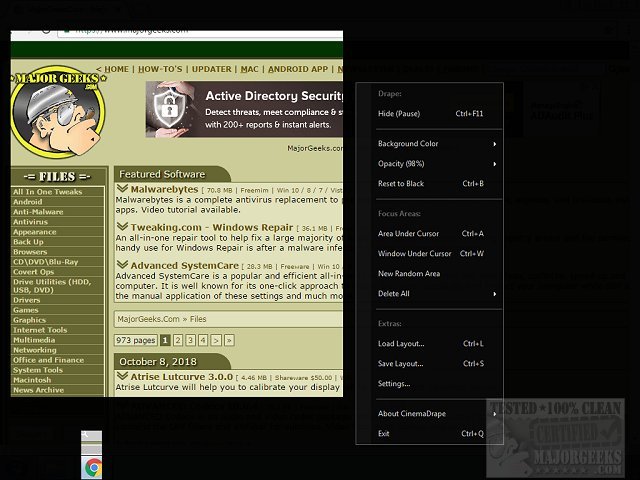Choose New Random Area
The image size is (640, 480).
coord(439,273)
